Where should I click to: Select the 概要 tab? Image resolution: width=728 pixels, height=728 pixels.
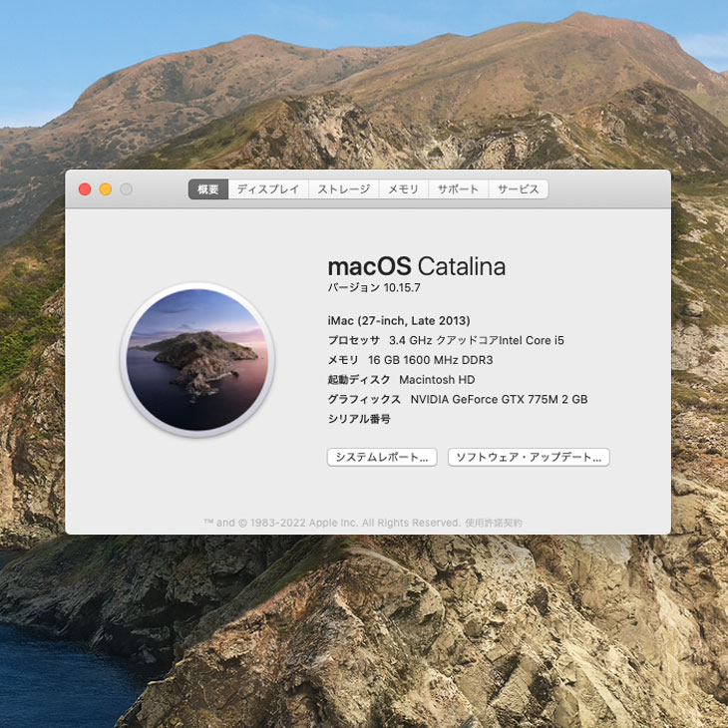click(208, 188)
